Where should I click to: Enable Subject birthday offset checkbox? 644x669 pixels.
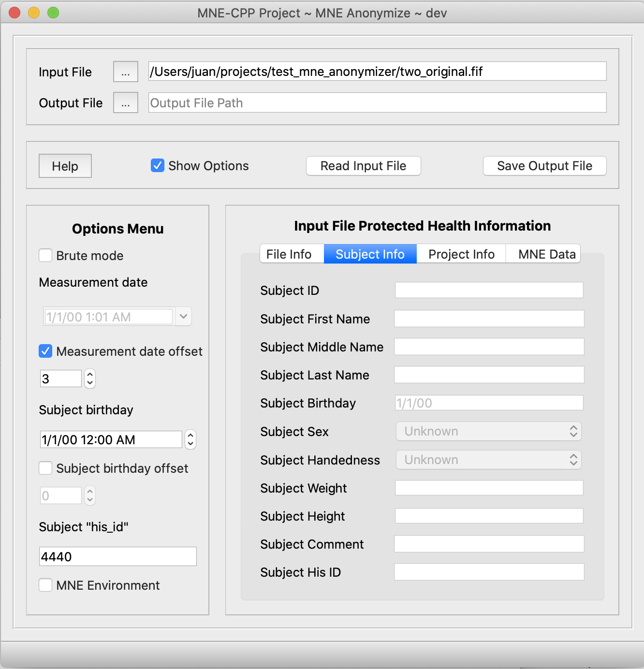pyautogui.click(x=46, y=468)
